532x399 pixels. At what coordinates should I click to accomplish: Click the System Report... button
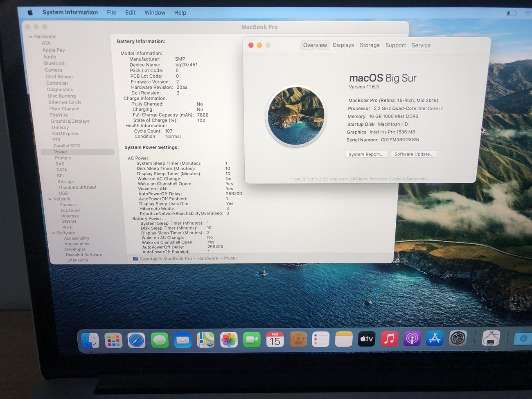[x=366, y=154]
